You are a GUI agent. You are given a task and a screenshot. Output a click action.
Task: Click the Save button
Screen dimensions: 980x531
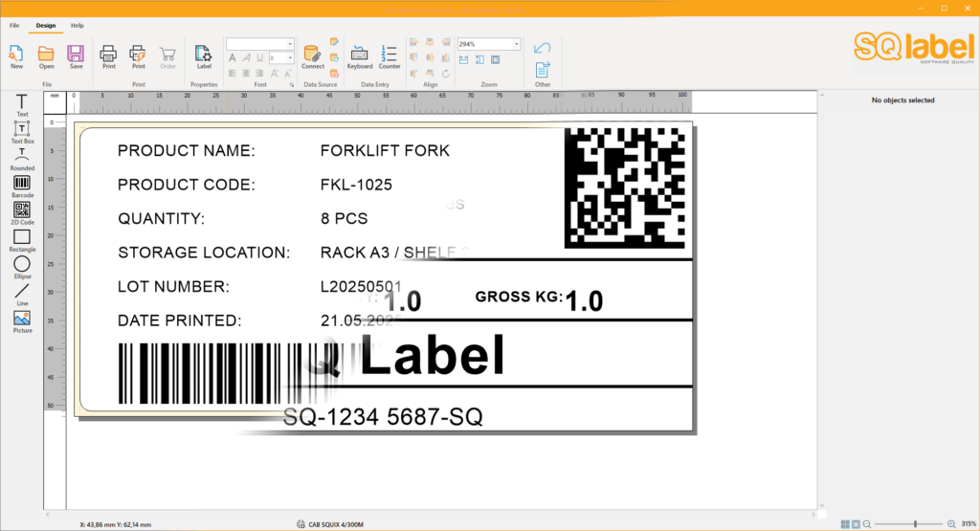coord(76,54)
